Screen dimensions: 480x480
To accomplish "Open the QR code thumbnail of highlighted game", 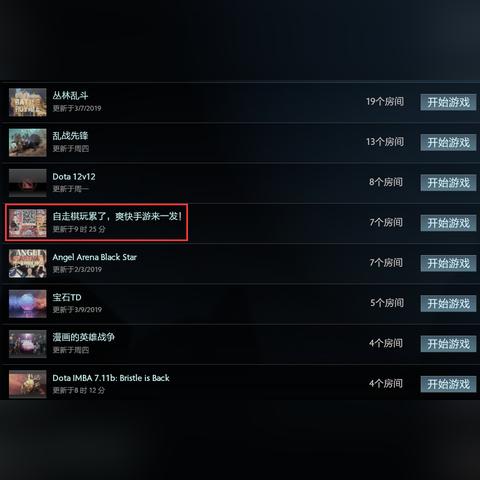I will pos(28,223).
